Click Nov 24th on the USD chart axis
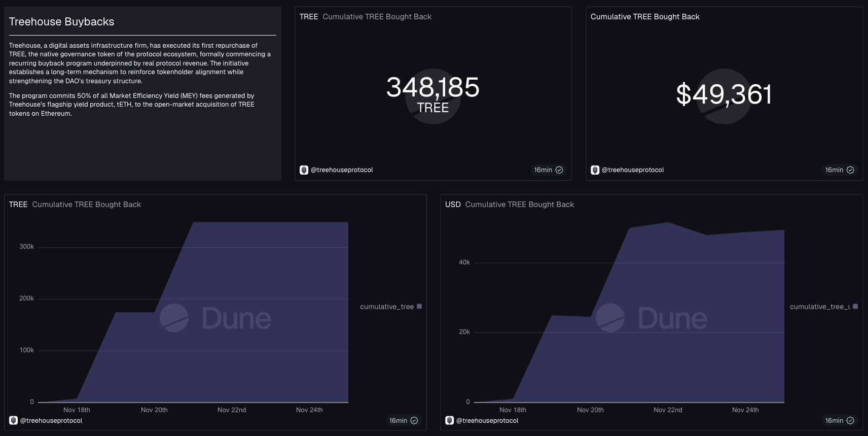The height and width of the screenshot is (436, 868). [745, 410]
